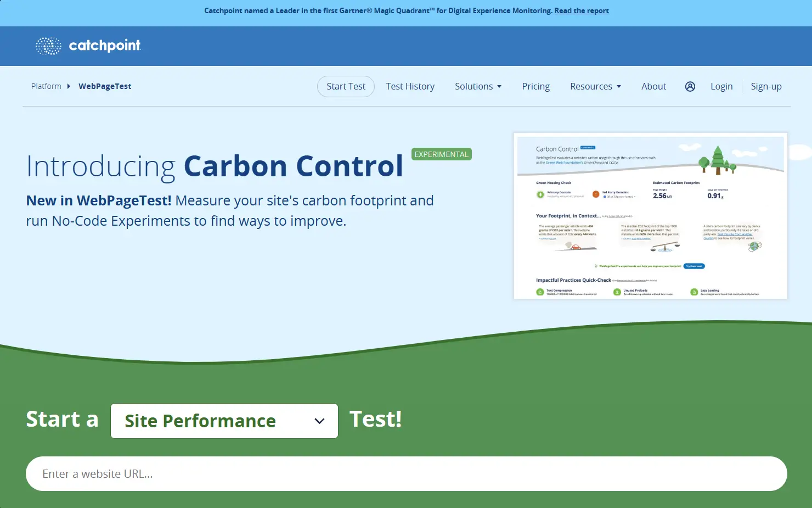
Task: Open the Pricing page
Action: pos(535,86)
